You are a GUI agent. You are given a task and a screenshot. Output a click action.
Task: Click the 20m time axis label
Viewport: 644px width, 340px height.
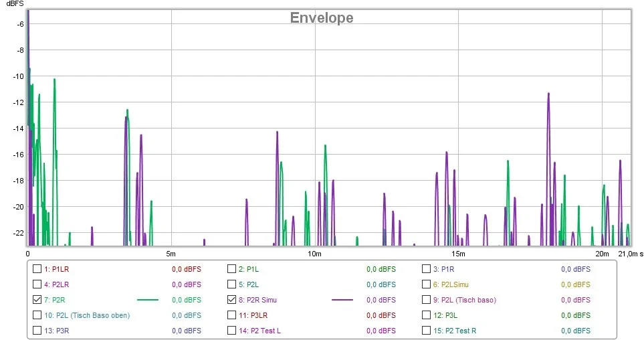click(x=602, y=254)
